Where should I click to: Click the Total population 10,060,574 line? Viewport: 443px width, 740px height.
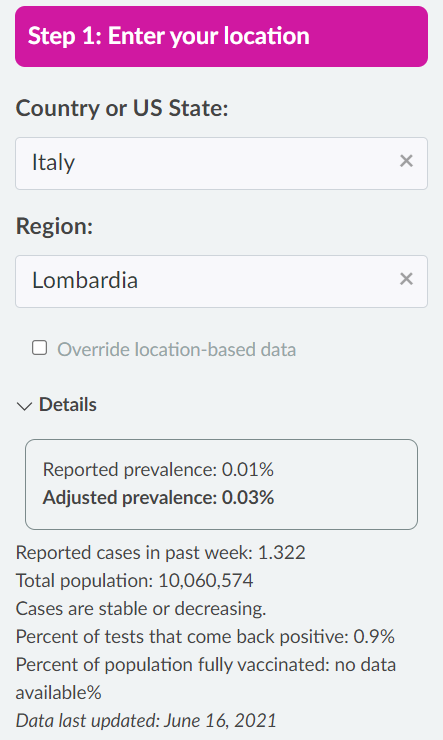(x=134, y=580)
